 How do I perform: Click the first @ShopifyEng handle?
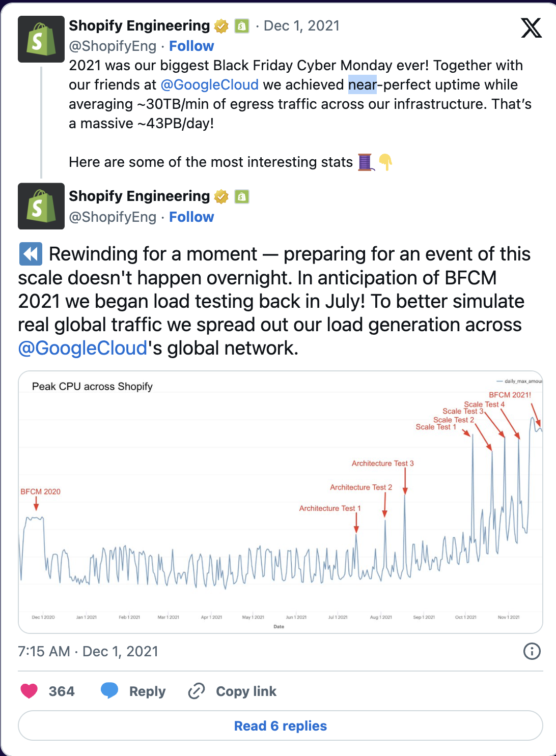[x=113, y=46]
